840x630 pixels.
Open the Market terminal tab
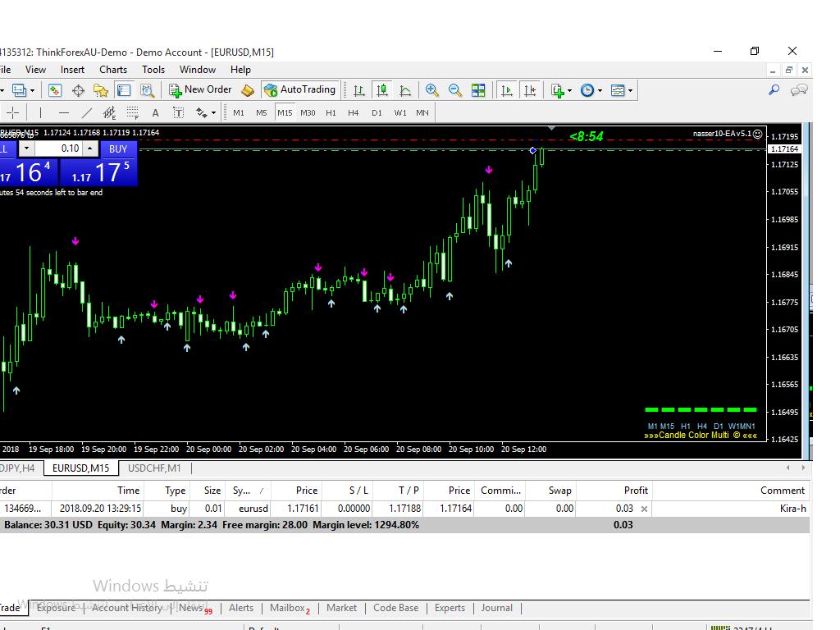click(341, 608)
